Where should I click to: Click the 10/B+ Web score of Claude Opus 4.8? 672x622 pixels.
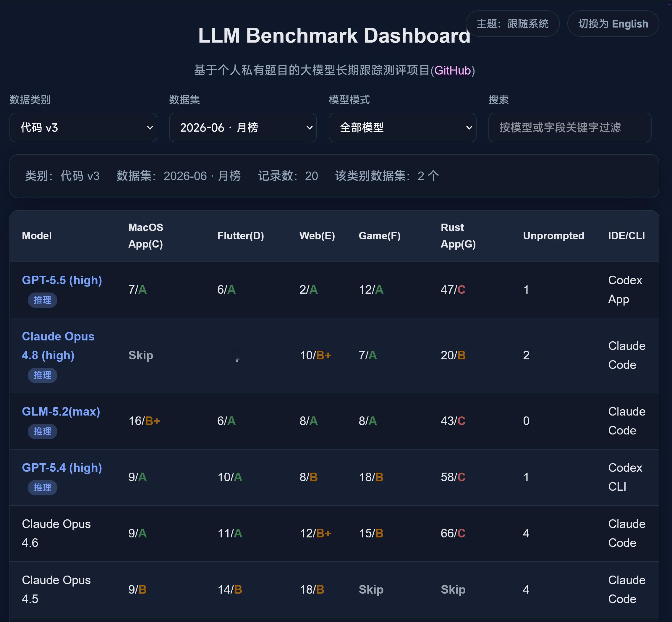point(315,356)
